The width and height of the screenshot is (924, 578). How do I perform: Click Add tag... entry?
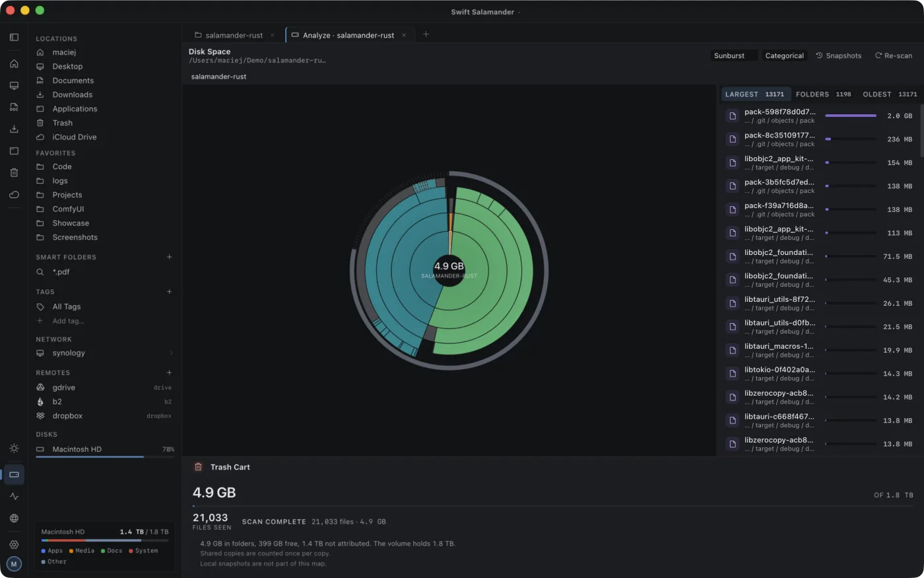pos(68,321)
